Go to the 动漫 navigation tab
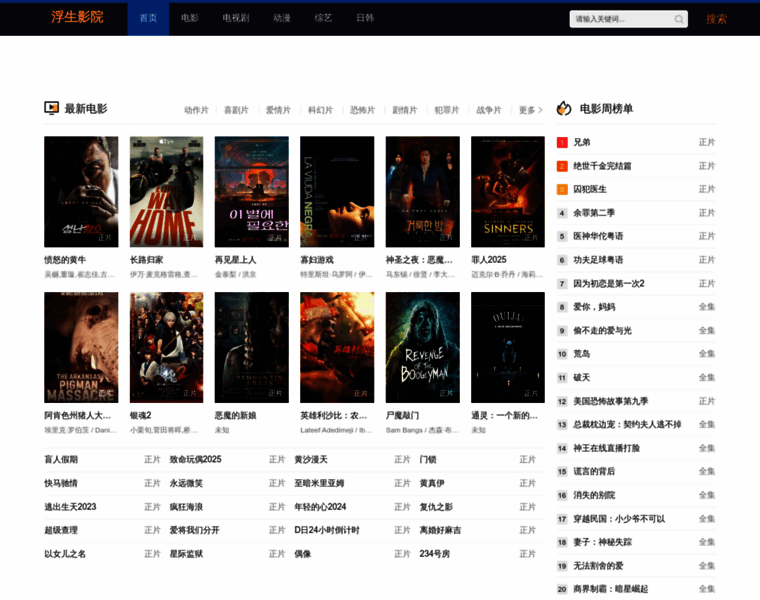 tap(282, 18)
